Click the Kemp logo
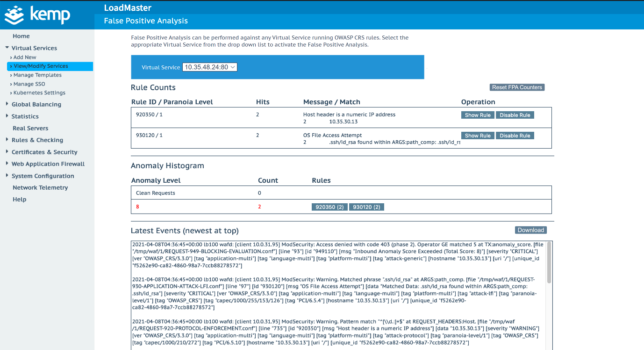The width and height of the screenshot is (644, 350). tap(37, 14)
